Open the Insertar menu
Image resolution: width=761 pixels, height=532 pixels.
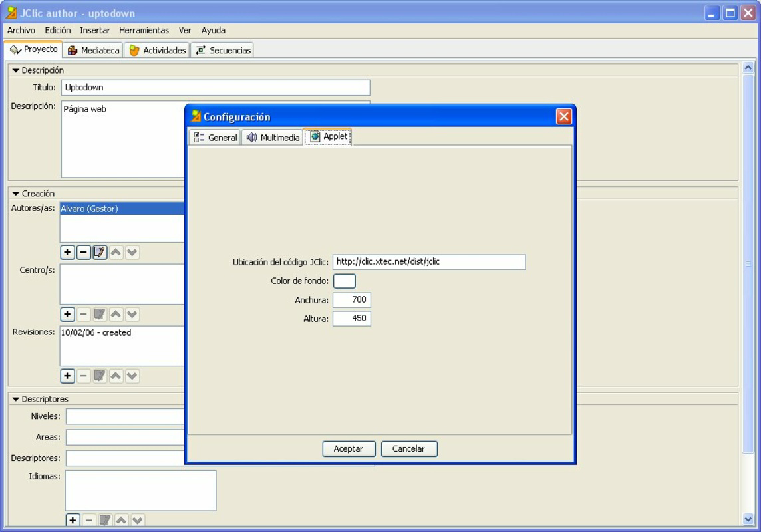coord(94,30)
